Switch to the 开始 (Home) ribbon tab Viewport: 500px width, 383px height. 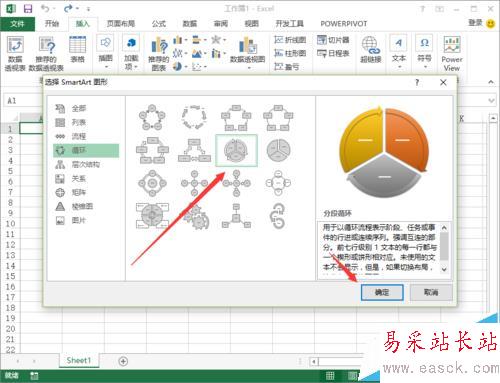point(52,24)
